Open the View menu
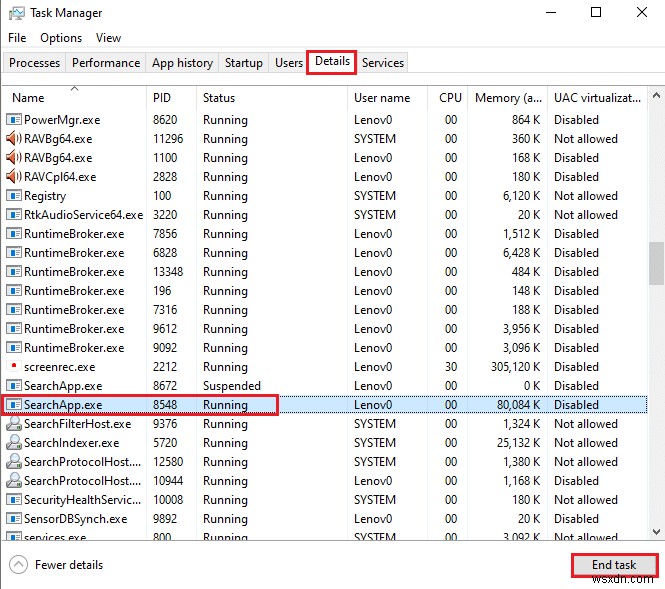 click(108, 38)
